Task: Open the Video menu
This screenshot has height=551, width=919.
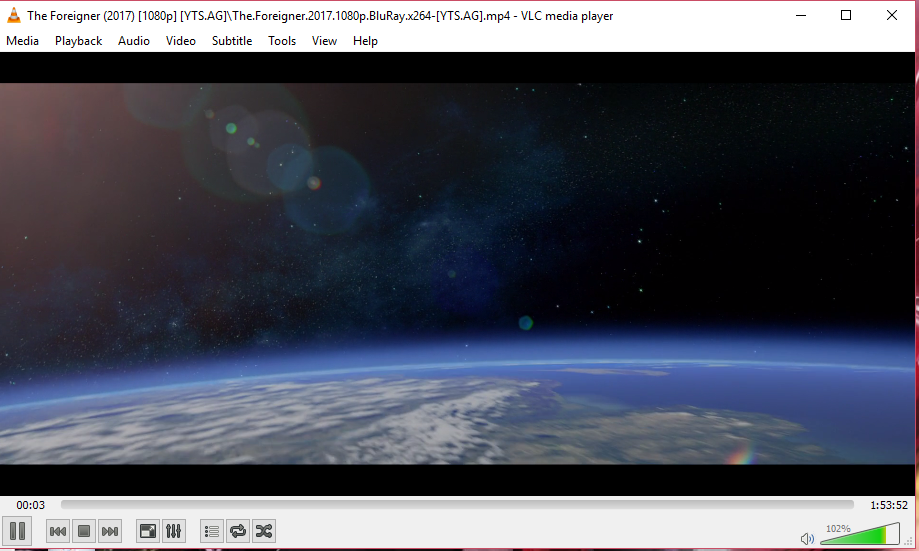Action: [181, 41]
